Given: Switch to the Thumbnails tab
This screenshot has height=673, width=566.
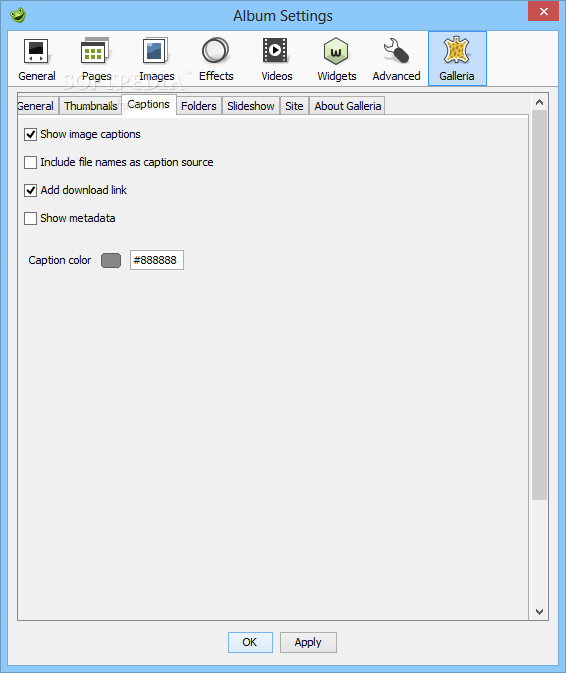Looking at the screenshot, I should tap(91, 106).
